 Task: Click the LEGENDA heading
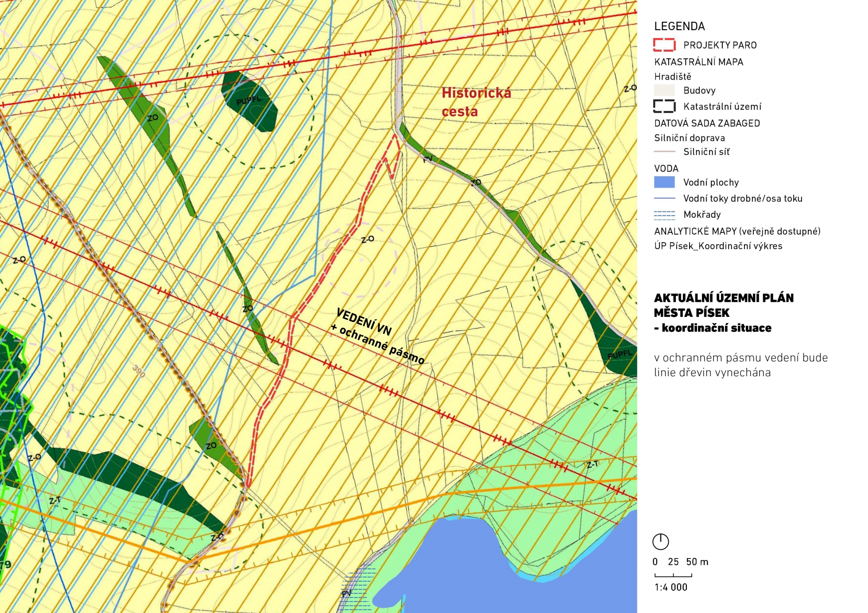(x=679, y=26)
